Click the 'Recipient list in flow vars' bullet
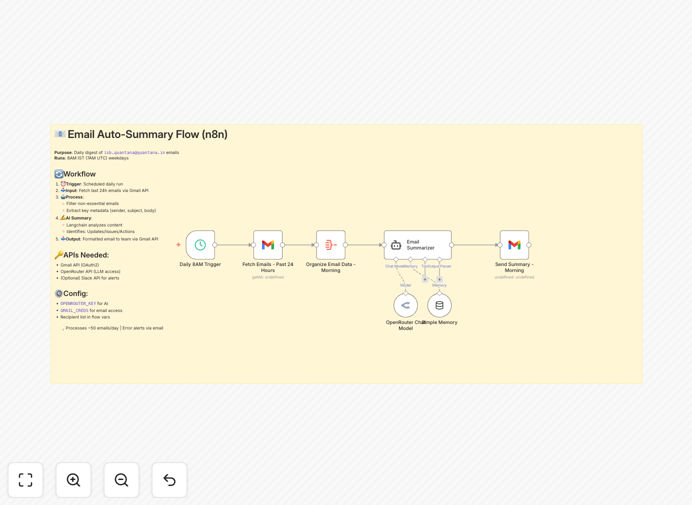The height and width of the screenshot is (505, 692). tap(85, 317)
